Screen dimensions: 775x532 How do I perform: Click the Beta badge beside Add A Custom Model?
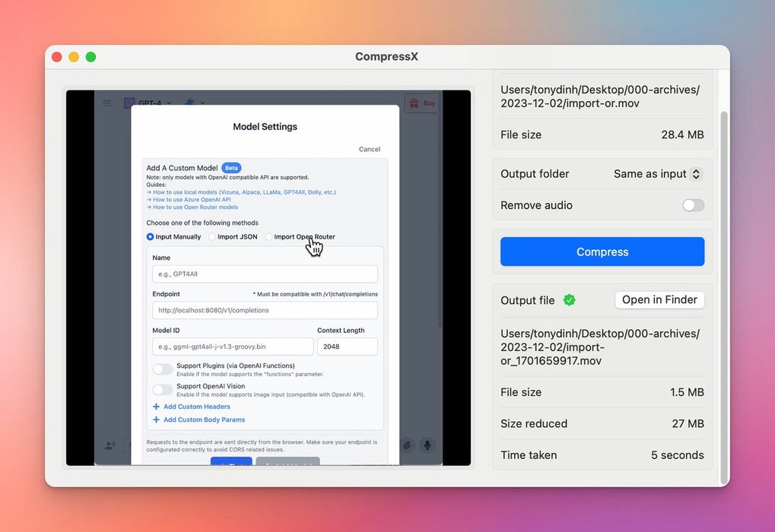tap(231, 168)
